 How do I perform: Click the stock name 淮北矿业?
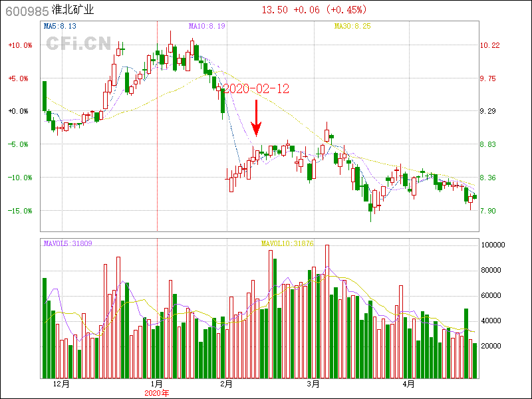click(72, 11)
